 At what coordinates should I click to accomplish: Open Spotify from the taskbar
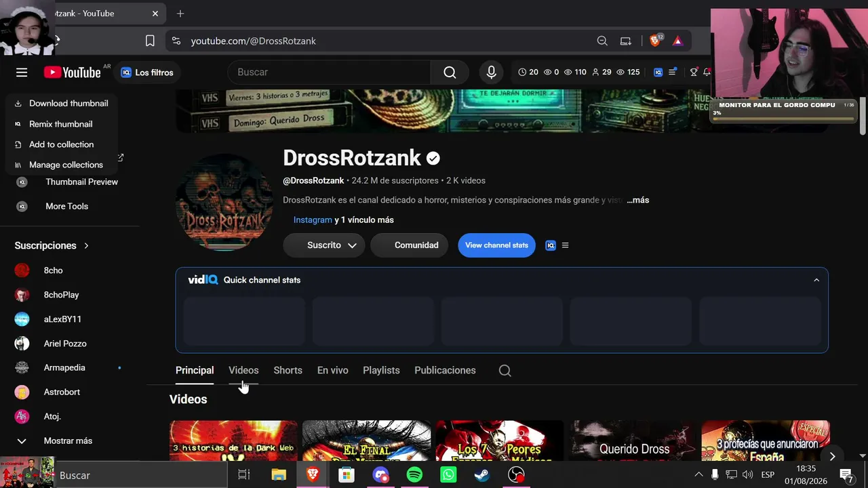414,475
